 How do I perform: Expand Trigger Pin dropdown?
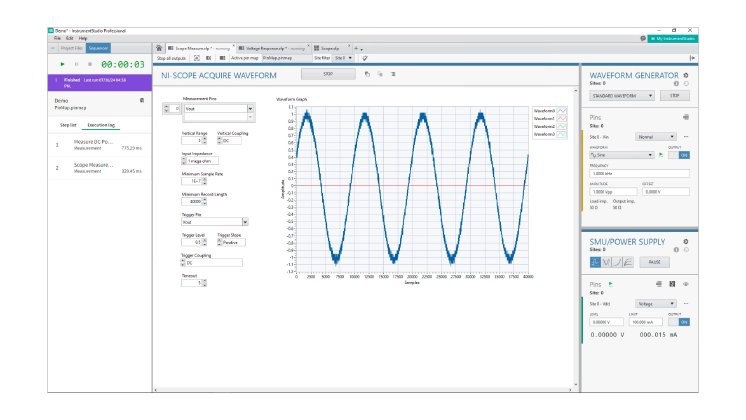[245, 222]
